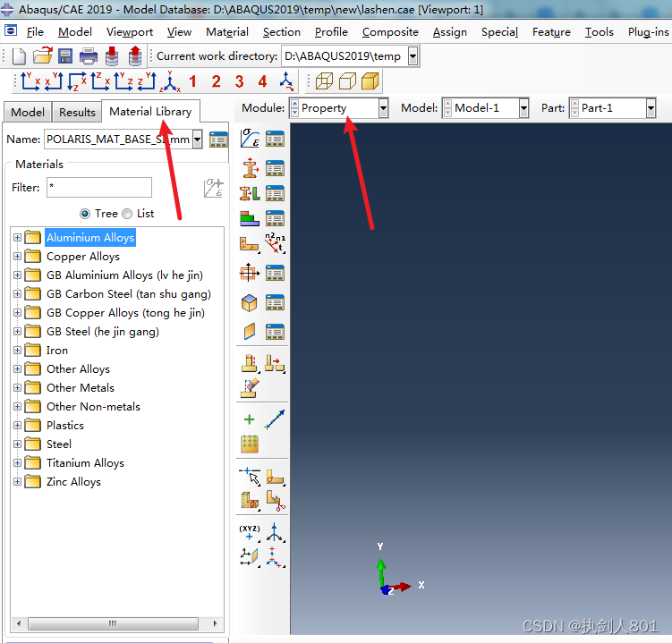The width and height of the screenshot is (672, 643).
Task: Expand the Aluminium Alloys folder
Action: point(17,238)
